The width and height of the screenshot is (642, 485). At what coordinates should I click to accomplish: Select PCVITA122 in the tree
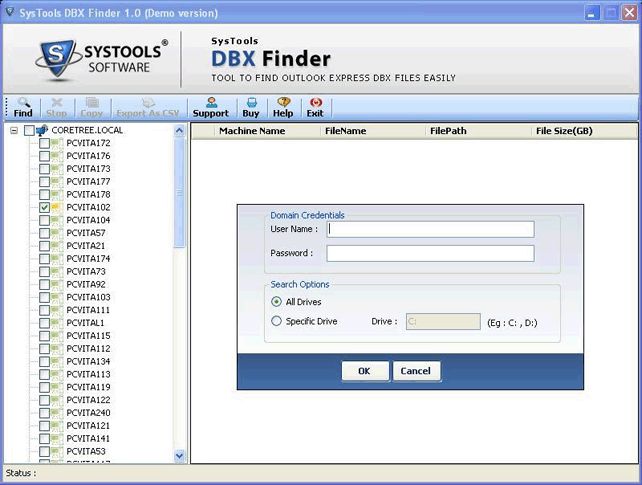(x=88, y=400)
